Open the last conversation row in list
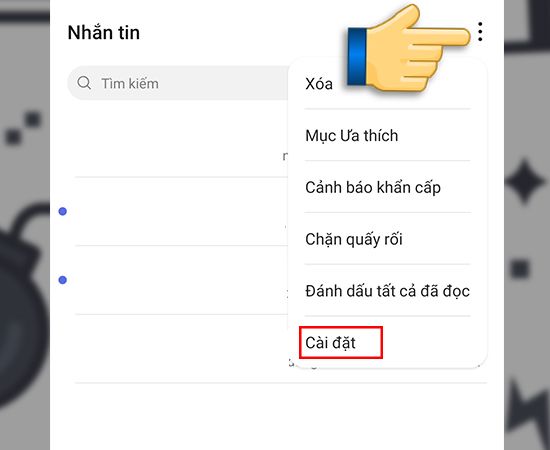The width and height of the screenshot is (550, 450). pos(181,349)
